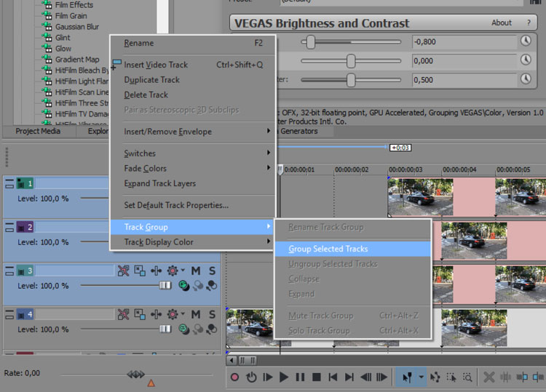Go to project end button
This screenshot has width=546, height=392.
pos(349,377)
